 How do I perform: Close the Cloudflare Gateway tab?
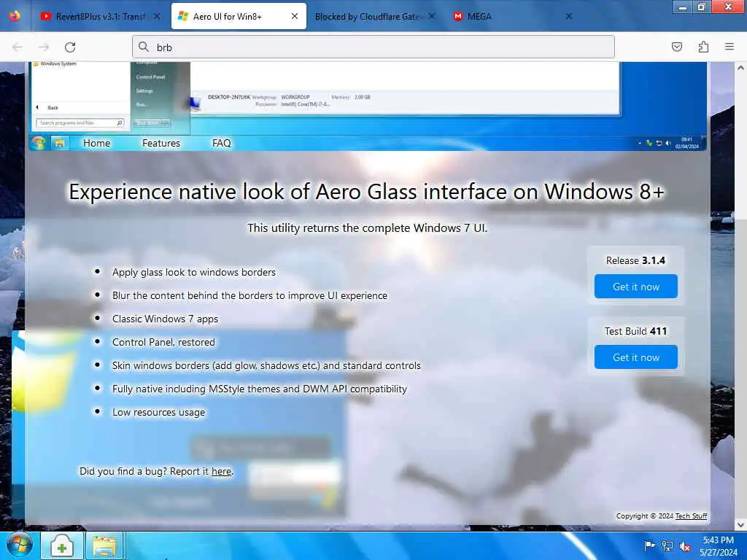point(432,16)
